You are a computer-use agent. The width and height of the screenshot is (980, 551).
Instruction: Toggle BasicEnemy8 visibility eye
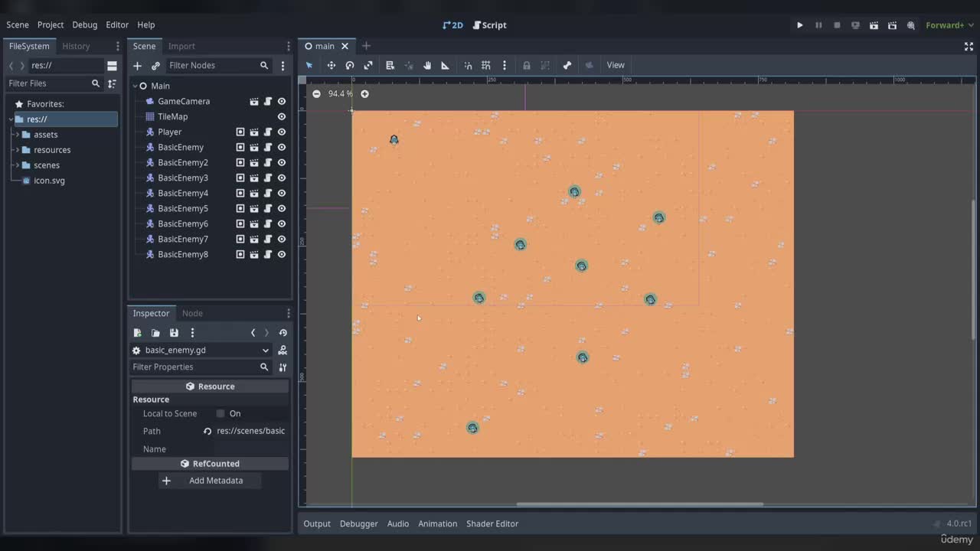[x=282, y=254]
